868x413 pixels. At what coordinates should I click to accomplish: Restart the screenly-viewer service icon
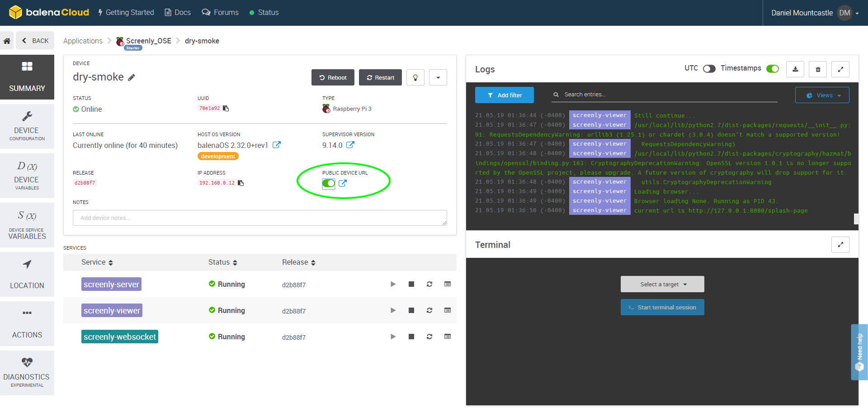[x=429, y=310]
